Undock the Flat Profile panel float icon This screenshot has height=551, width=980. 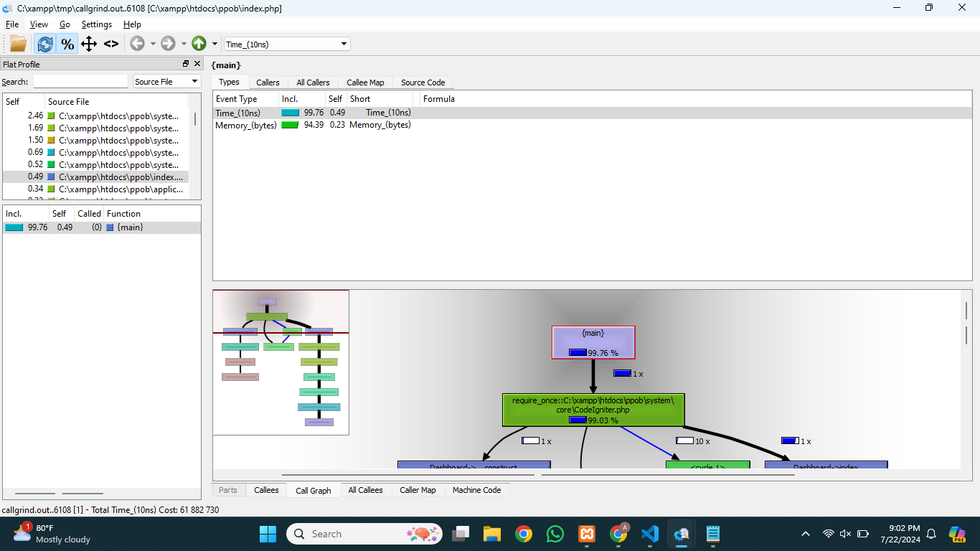186,64
